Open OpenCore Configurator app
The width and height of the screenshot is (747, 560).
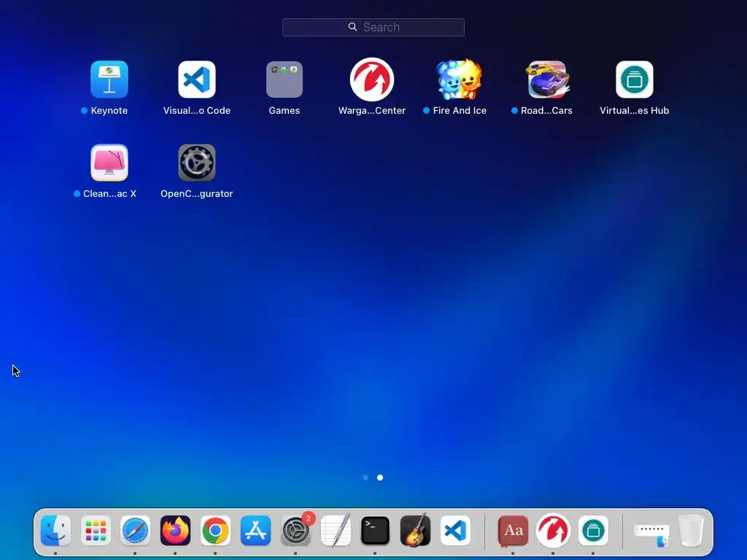tap(197, 163)
